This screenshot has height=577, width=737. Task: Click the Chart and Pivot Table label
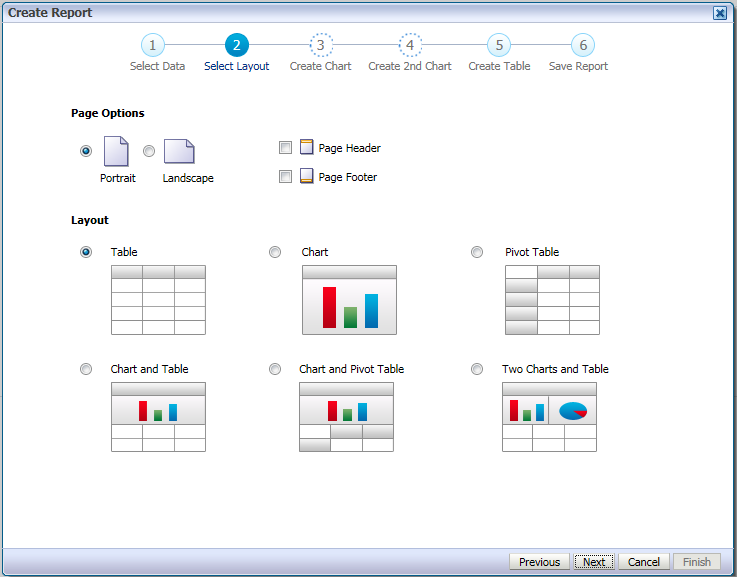tap(352, 369)
